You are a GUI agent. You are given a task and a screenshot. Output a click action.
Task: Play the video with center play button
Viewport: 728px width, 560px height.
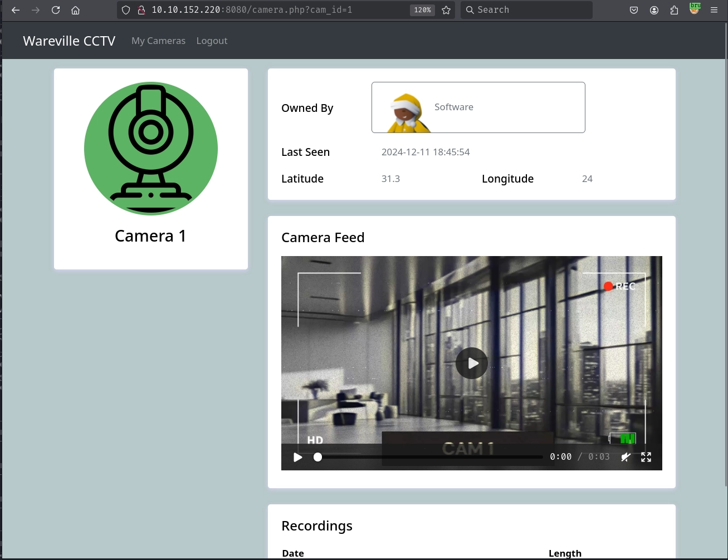(472, 363)
